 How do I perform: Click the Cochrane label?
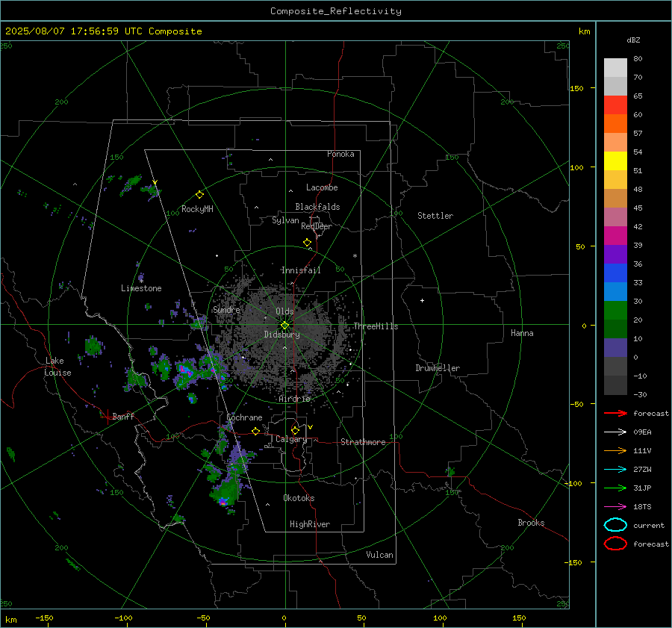[x=244, y=417]
